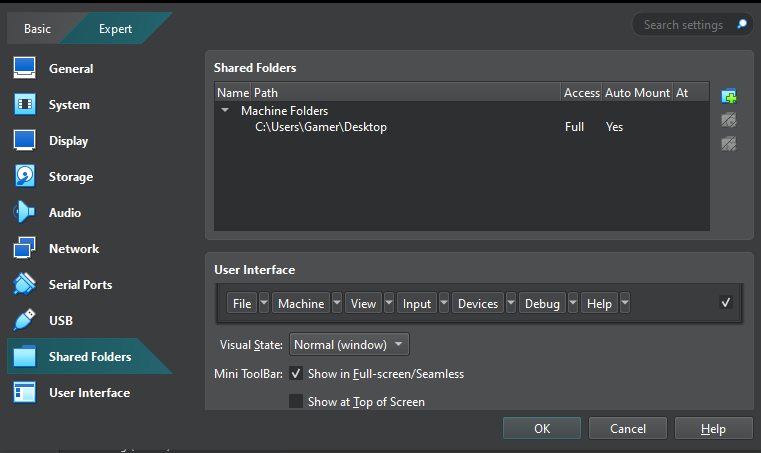The width and height of the screenshot is (761, 453).
Task: Open General settings via monitor icon
Action: coord(25,69)
